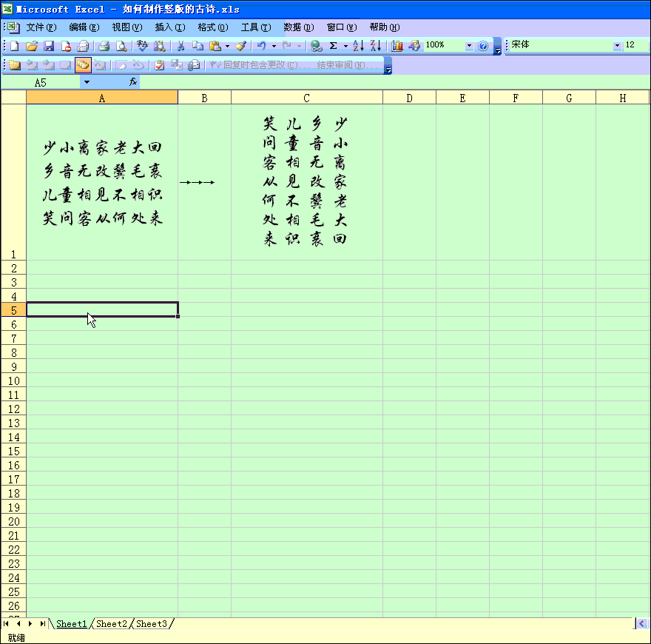Click the AutoSum sigma icon
Screen dimensions: 651x644
pyautogui.click(x=334, y=46)
